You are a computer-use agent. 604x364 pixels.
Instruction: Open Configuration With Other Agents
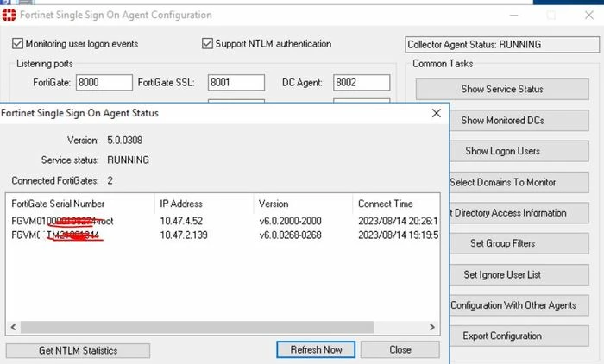click(519, 305)
